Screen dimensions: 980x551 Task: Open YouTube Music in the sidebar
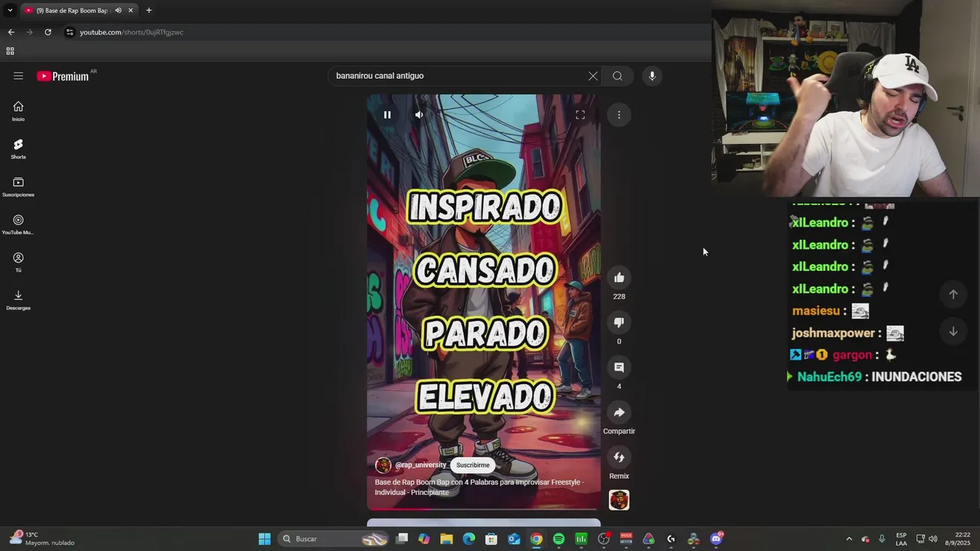18,224
